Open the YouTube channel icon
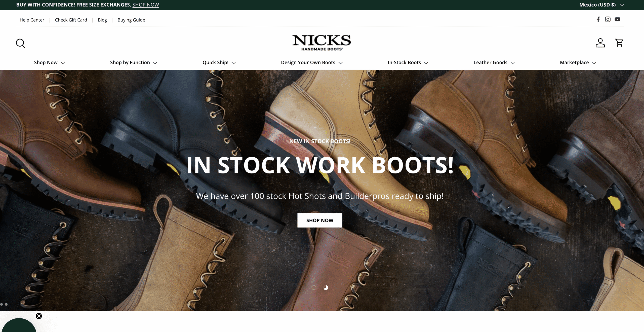The image size is (644, 332). 617,19
